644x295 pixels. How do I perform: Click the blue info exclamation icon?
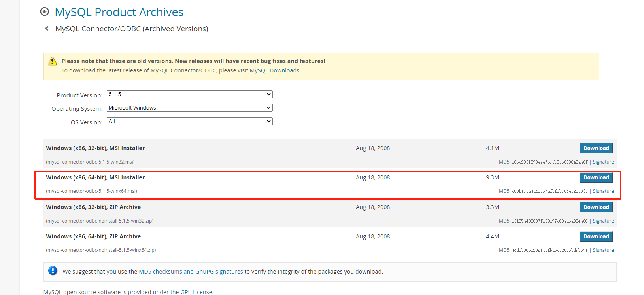(x=53, y=271)
